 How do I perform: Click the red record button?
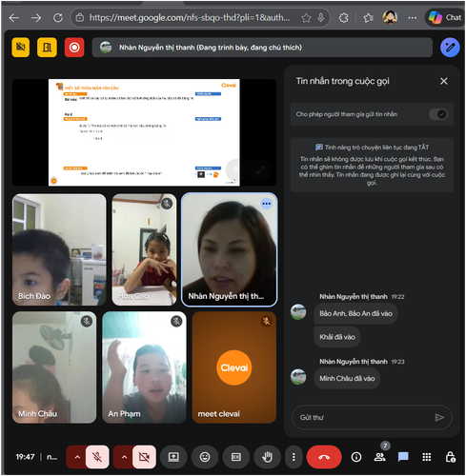[x=74, y=48]
